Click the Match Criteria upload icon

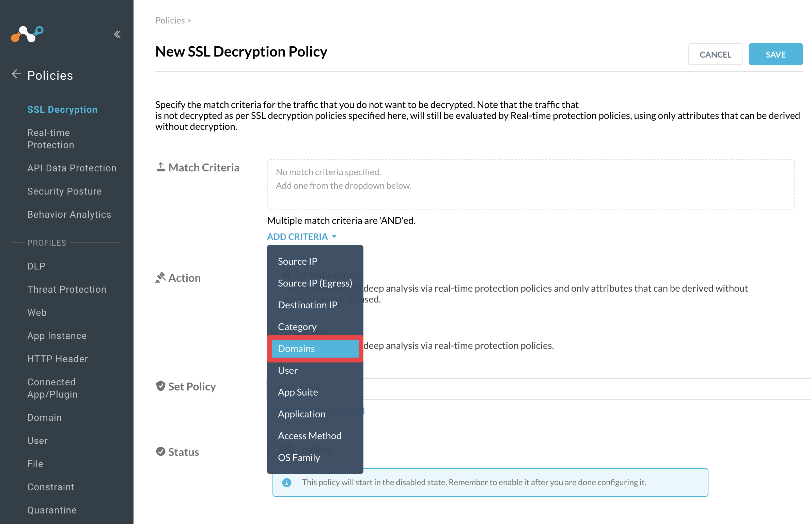[160, 167]
